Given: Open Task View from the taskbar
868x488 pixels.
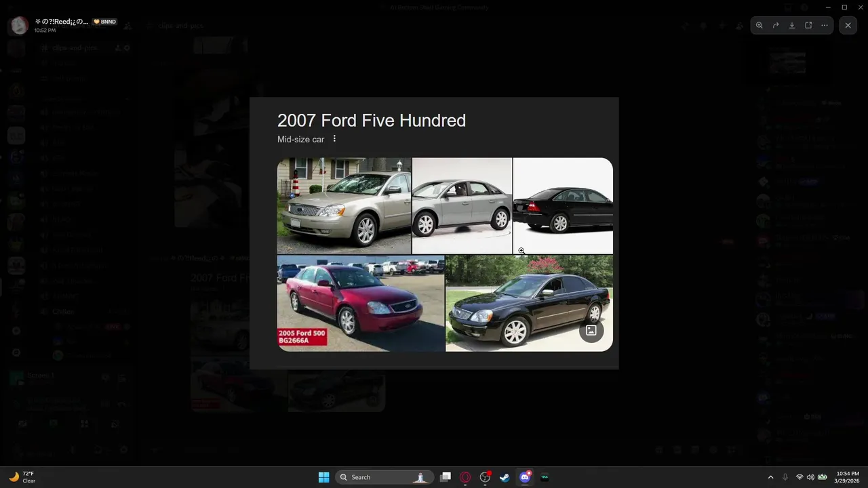Looking at the screenshot, I should [446, 477].
